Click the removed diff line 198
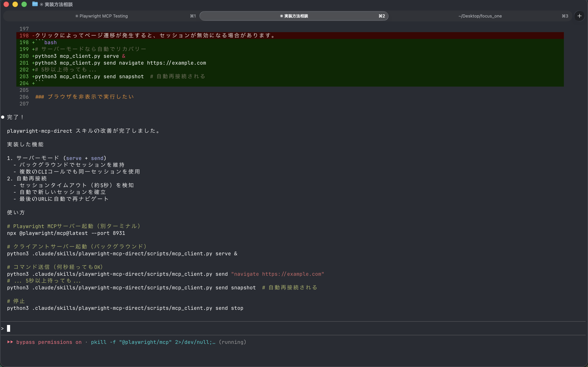Screen dimensions: 588x367 [x=155, y=35]
